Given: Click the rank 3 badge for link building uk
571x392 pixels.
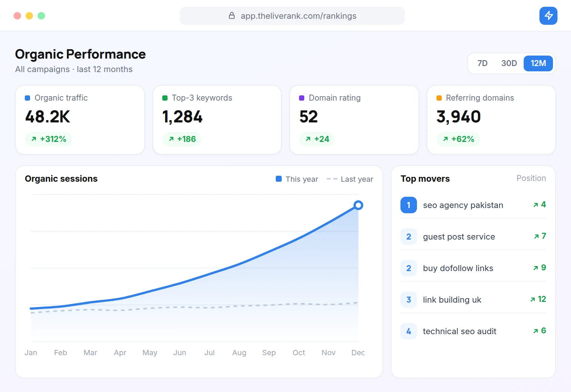Looking at the screenshot, I should coord(409,300).
